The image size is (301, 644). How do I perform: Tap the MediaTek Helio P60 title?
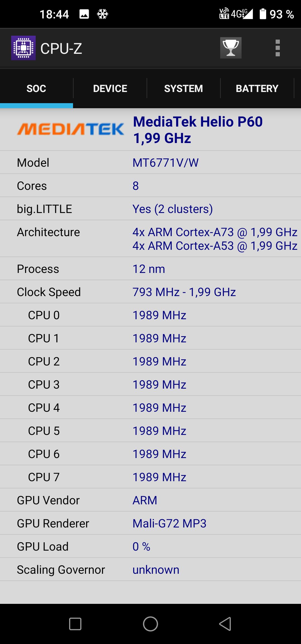[x=198, y=122]
